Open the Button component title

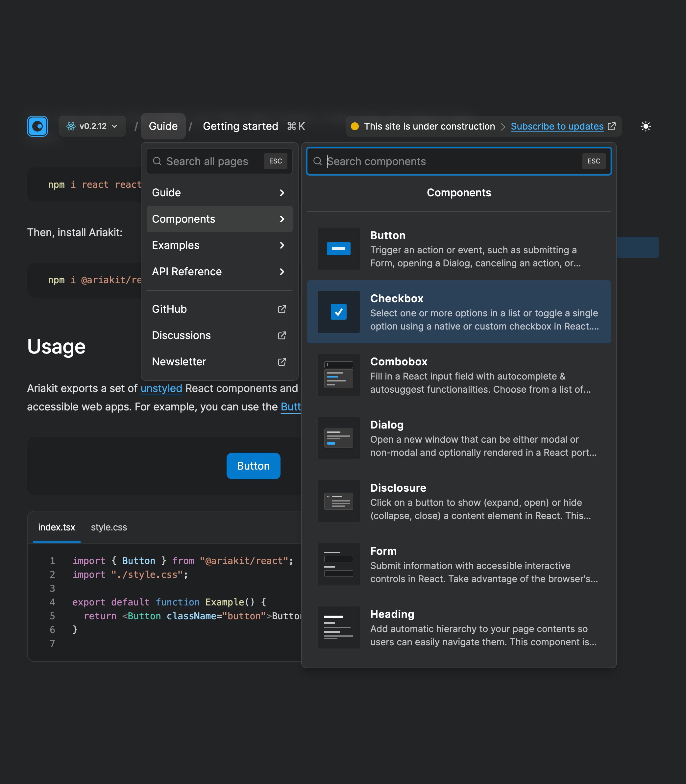click(x=388, y=235)
